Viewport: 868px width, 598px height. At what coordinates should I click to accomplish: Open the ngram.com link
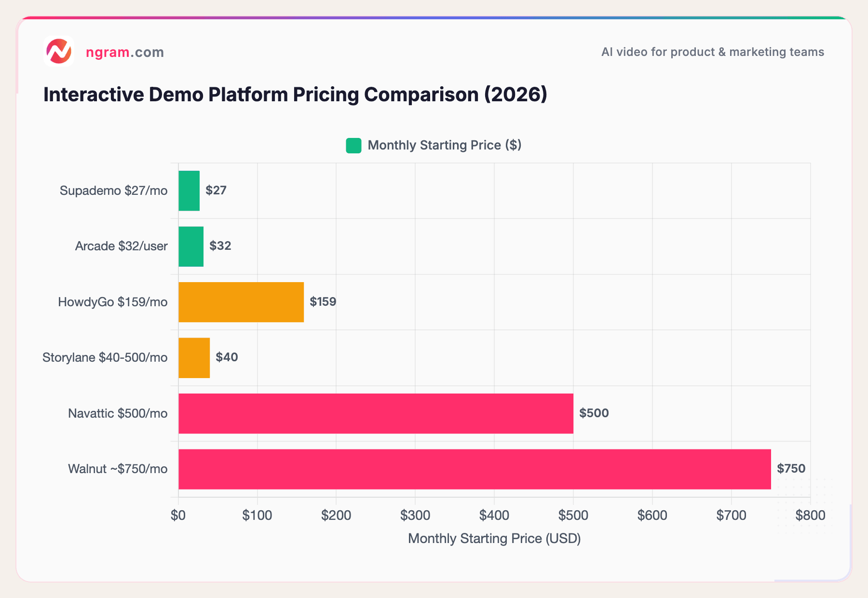(124, 52)
